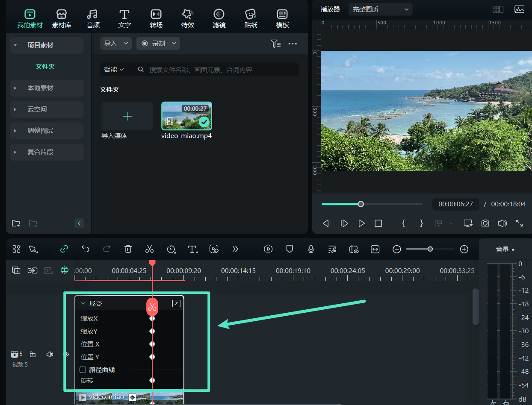
Task: Switch to the 转场 tab
Action: point(156,18)
